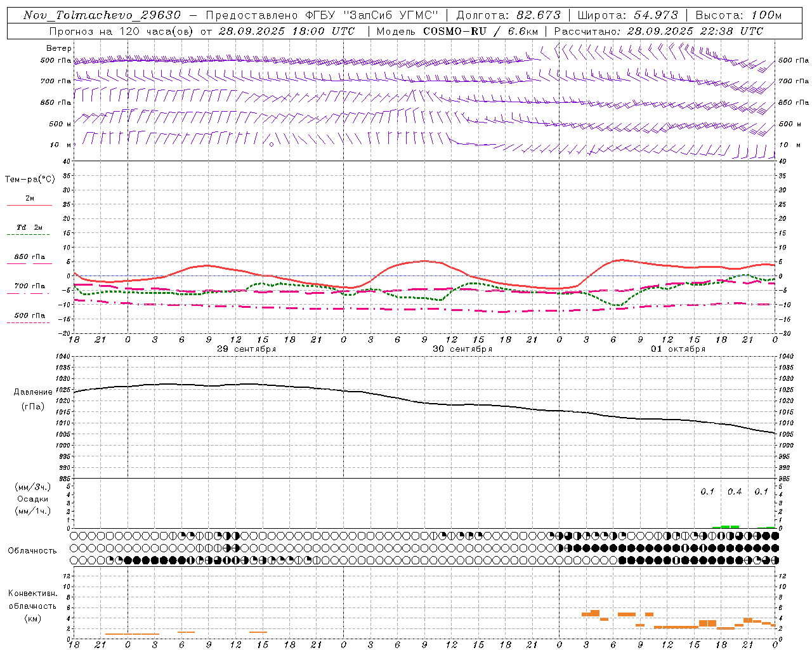Click the Рассчитано: 28.09.2025 22:38 UTC timestamp
The height and width of the screenshot is (650, 812).
click(x=659, y=31)
